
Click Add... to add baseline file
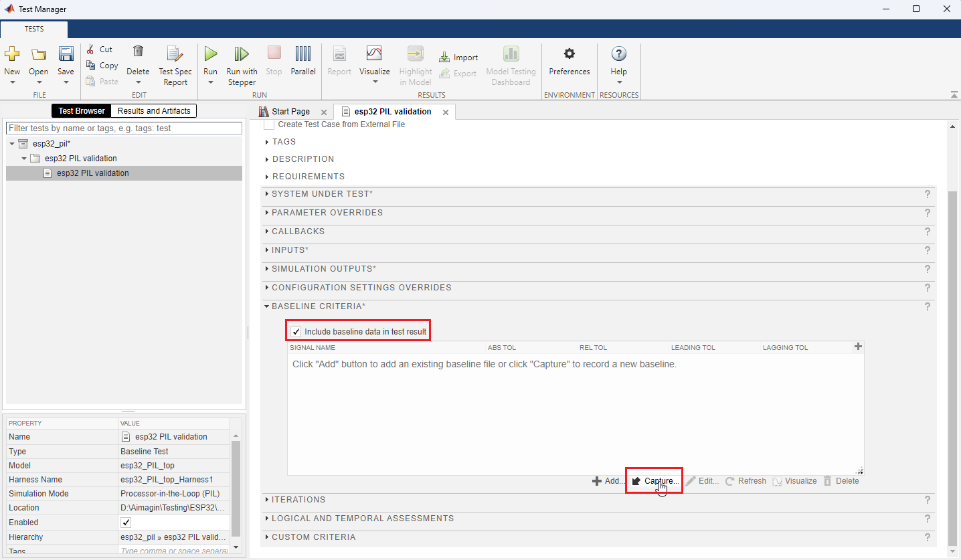(x=608, y=481)
